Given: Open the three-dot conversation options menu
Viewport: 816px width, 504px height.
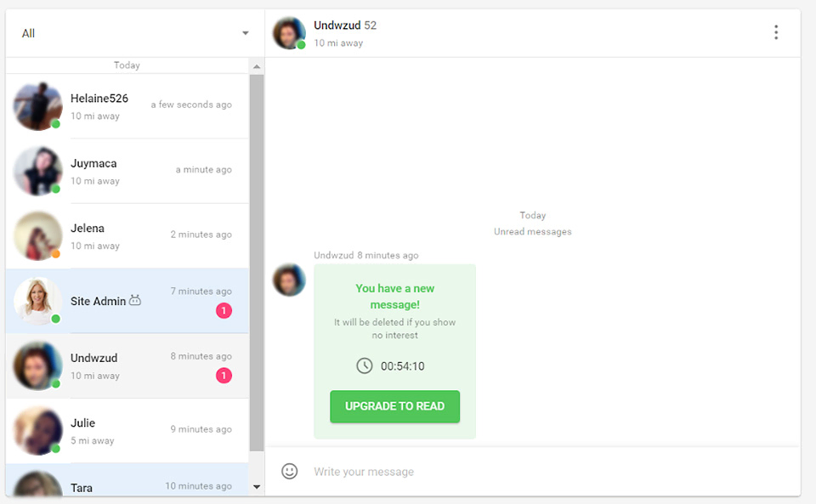Looking at the screenshot, I should tap(776, 31).
